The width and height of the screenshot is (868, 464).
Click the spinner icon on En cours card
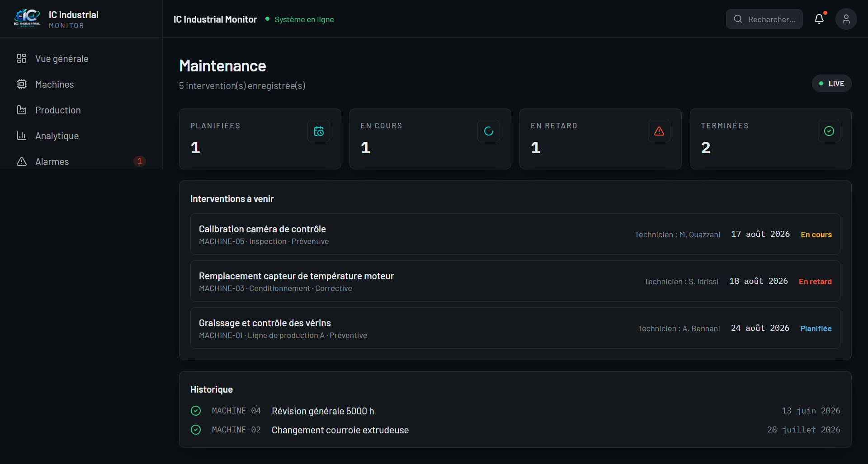(x=489, y=131)
